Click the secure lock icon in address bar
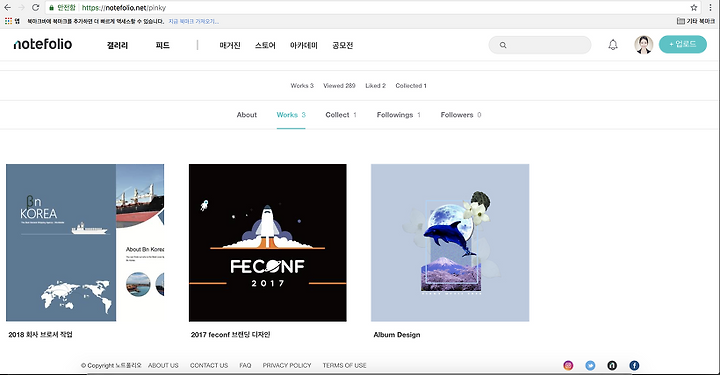 coord(51,8)
